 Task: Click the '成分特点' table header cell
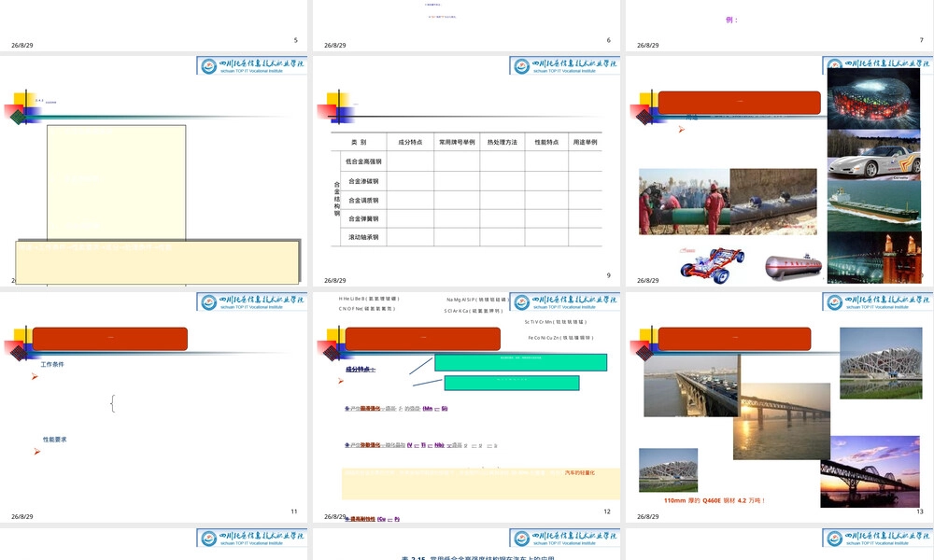pos(410,142)
